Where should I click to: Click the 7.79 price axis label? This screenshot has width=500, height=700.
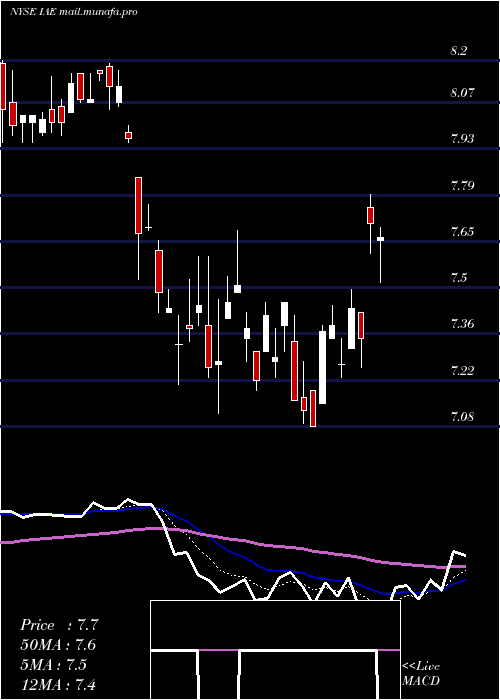[x=462, y=186]
